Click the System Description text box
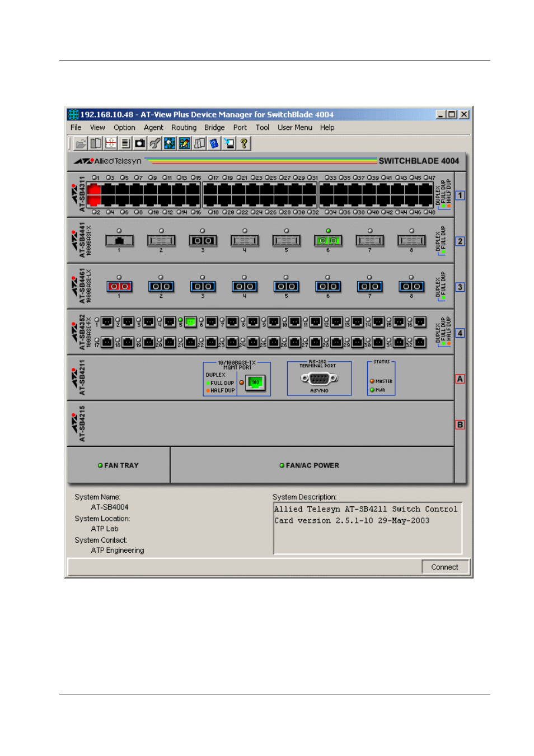The width and height of the screenshot is (534, 756). pyautogui.click(x=368, y=528)
